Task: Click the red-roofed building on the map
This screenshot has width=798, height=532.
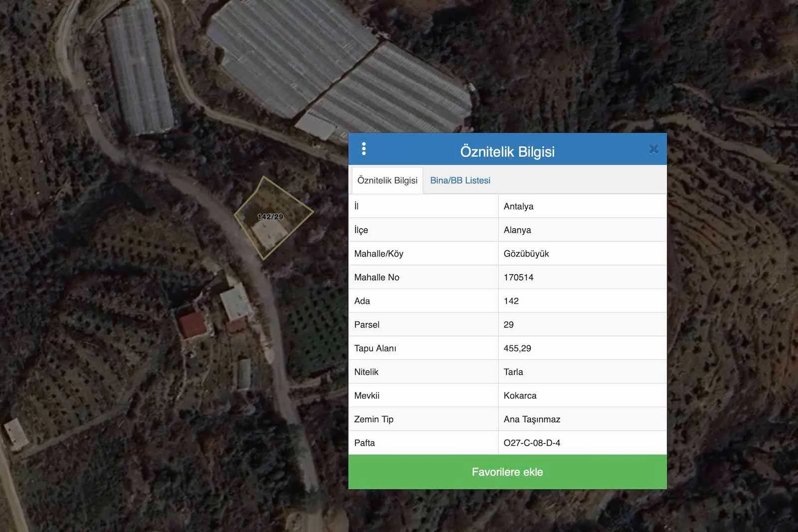Action: click(x=193, y=325)
